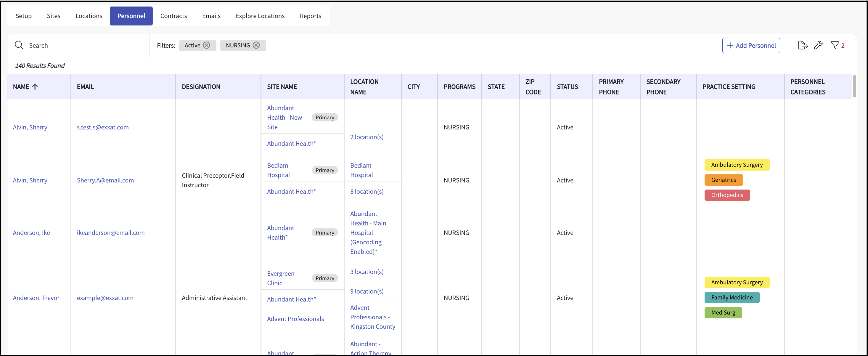Expand the 2 location(s) link
868x356 pixels.
click(367, 137)
